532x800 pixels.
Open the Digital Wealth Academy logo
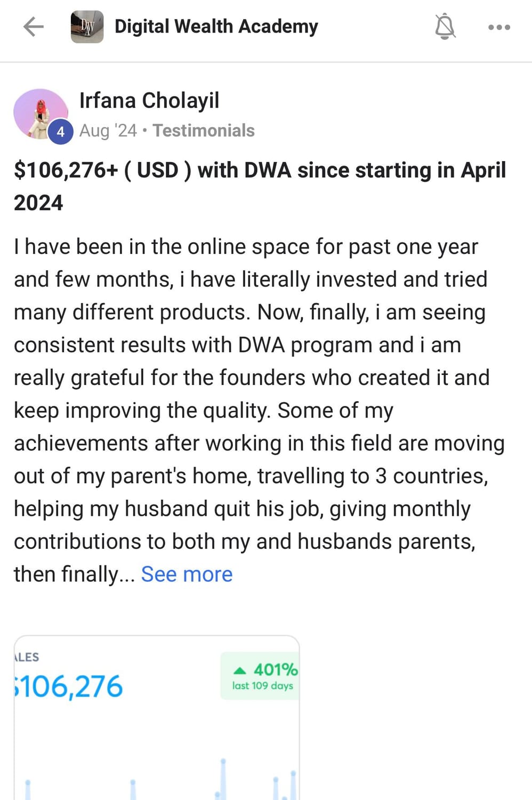tap(87, 27)
